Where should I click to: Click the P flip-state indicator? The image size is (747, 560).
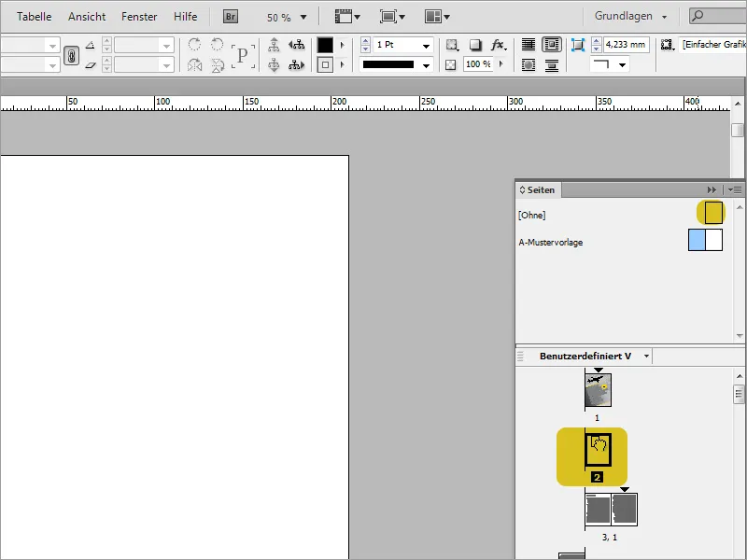(x=243, y=56)
